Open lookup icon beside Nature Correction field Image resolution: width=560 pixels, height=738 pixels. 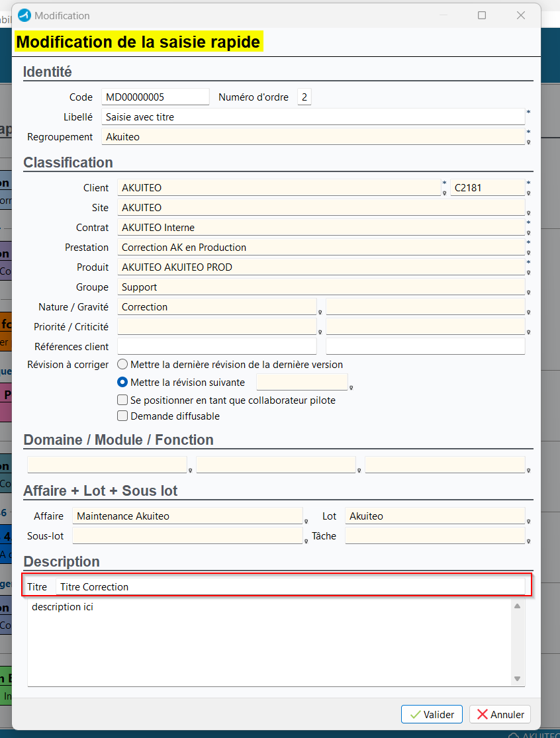coord(320,312)
